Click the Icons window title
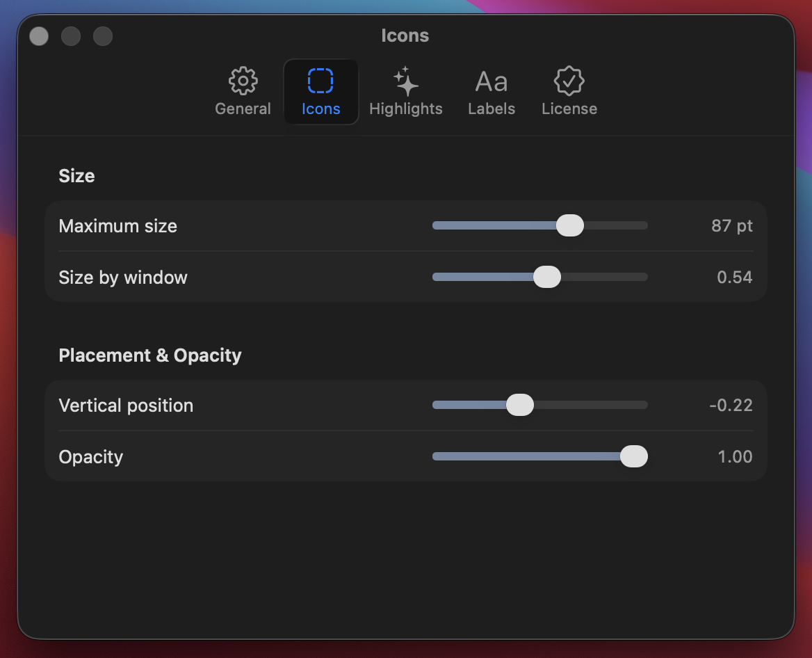812x658 pixels. [x=405, y=35]
